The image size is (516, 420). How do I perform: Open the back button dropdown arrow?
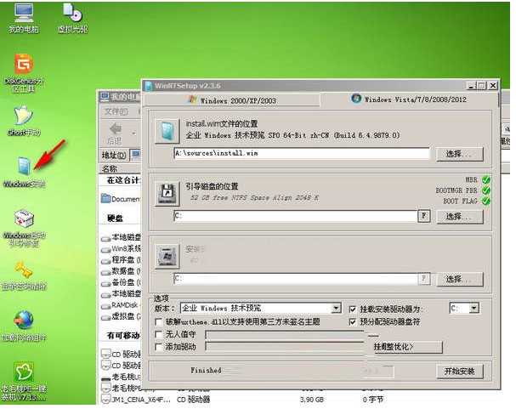click(133, 133)
